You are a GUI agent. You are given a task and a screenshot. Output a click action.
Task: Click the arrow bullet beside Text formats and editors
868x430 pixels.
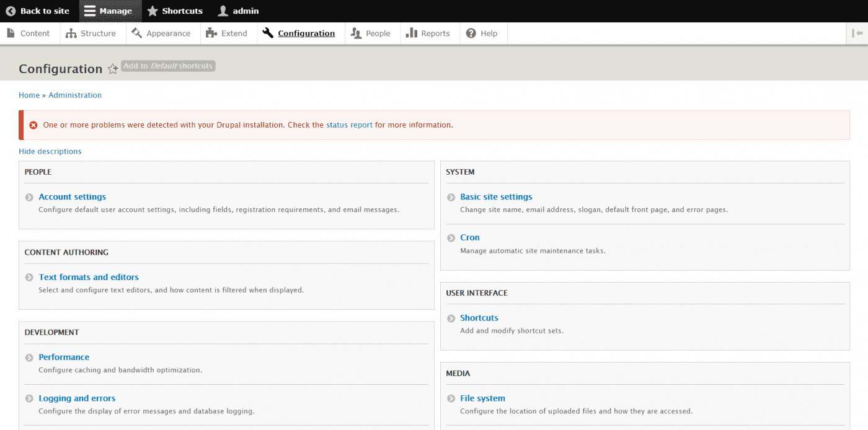29,278
